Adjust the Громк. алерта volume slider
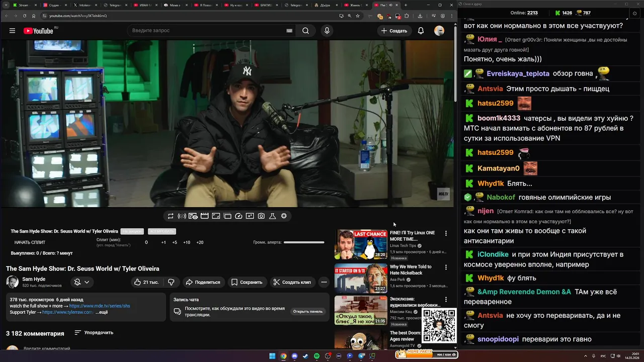Viewport: 644px width, 362px height. (x=304, y=242)
